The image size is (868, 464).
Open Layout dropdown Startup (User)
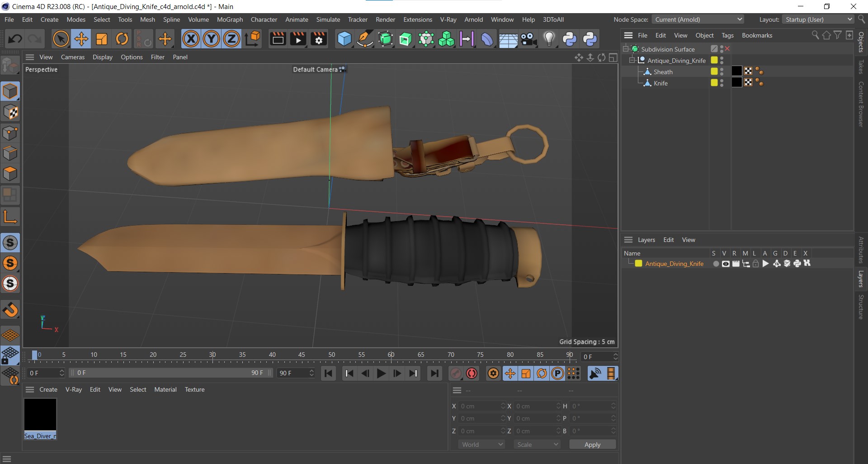point(818,19)
